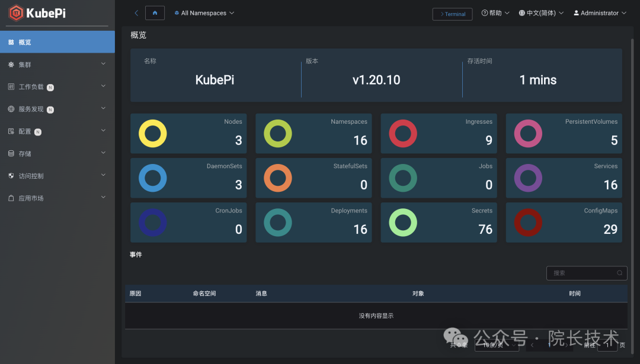Click the pink PersistentVolumes ring chart
640x364 pixels.
528,133
